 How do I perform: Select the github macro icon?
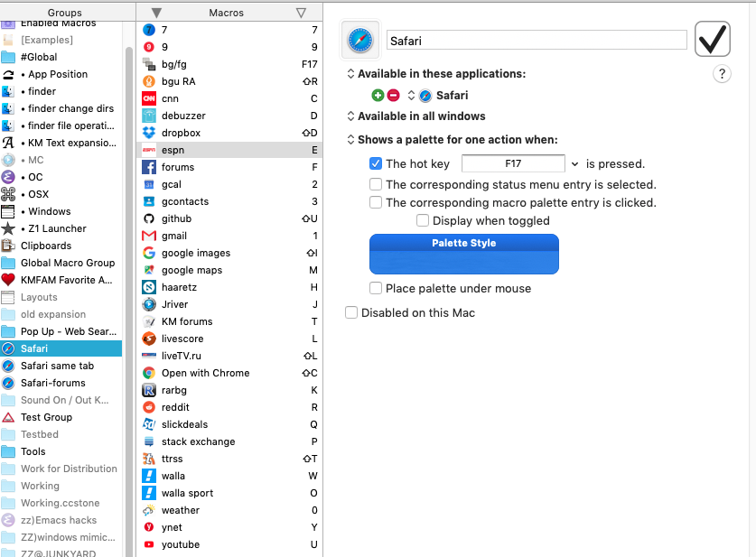(x=149, y=218)
